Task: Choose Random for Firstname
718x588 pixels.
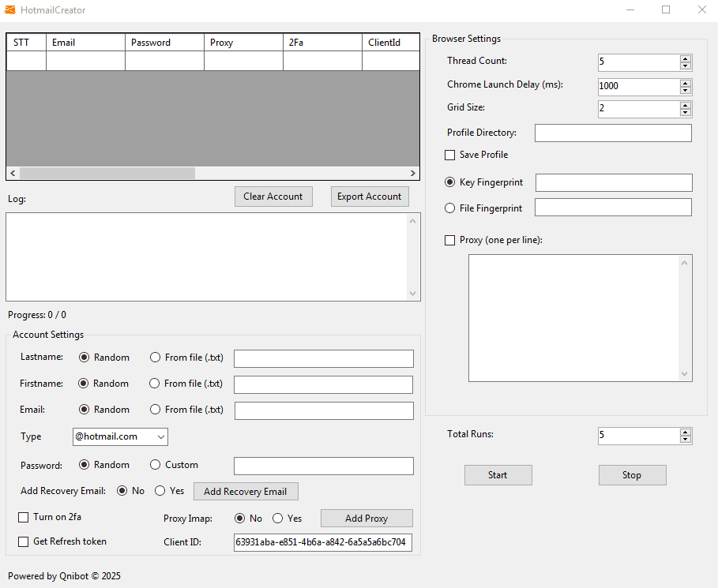Action: [83, 384]
